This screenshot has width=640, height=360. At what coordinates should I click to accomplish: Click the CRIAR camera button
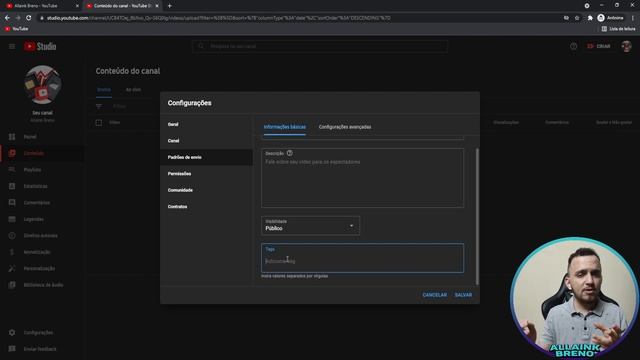tap(599, 47)
